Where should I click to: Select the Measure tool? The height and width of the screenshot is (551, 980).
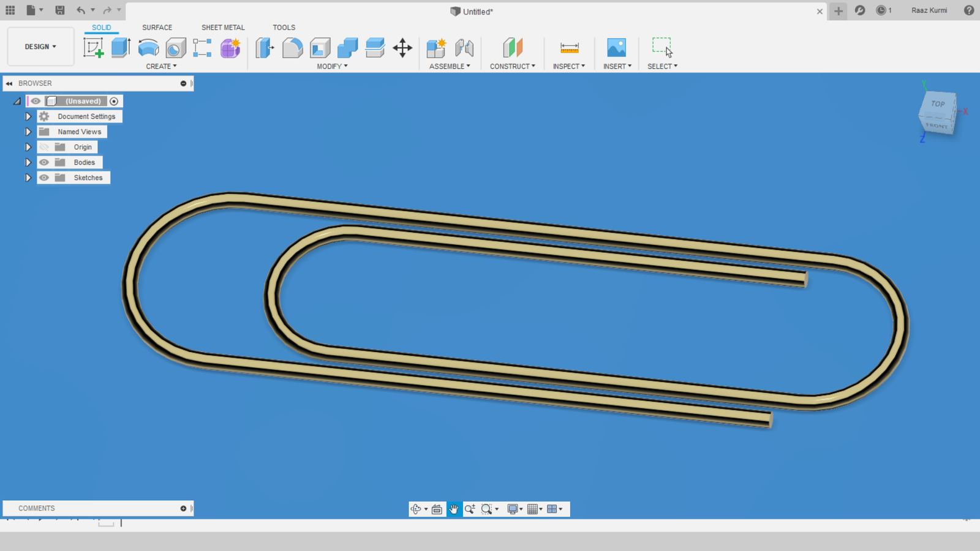click(569, 48)
